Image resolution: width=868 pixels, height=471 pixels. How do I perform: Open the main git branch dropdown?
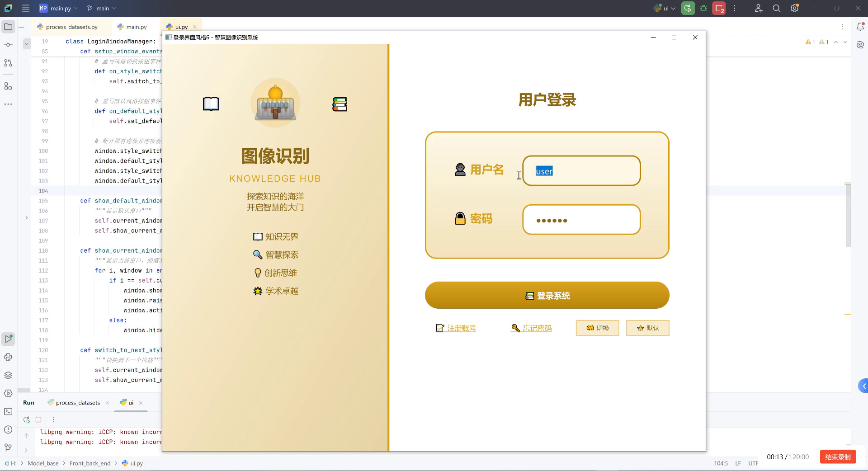[x=100, y=8]
